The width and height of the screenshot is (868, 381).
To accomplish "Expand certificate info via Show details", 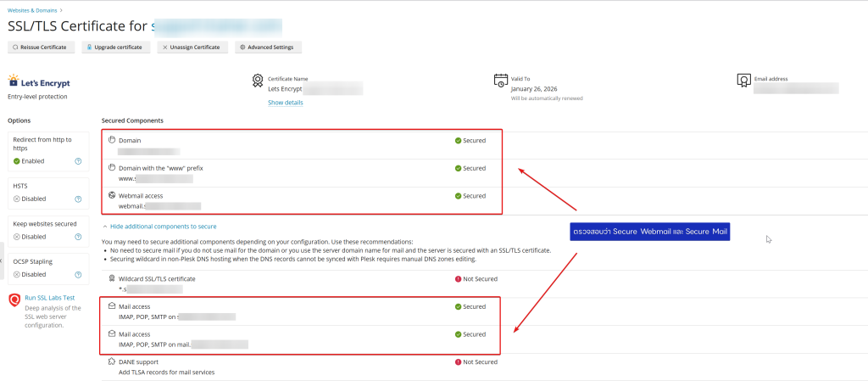I will pyautogui.click(x=285, y=103).
